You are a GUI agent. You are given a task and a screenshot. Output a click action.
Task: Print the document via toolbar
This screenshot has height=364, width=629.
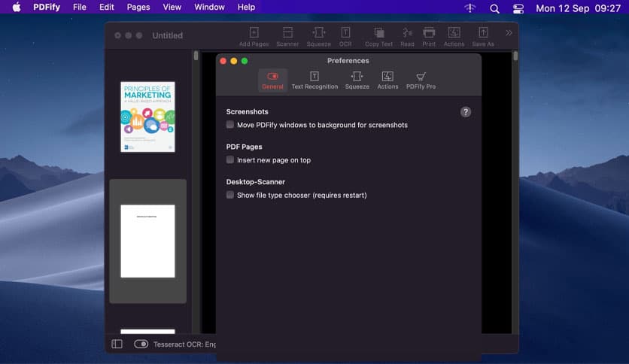(x=428, y=37)
